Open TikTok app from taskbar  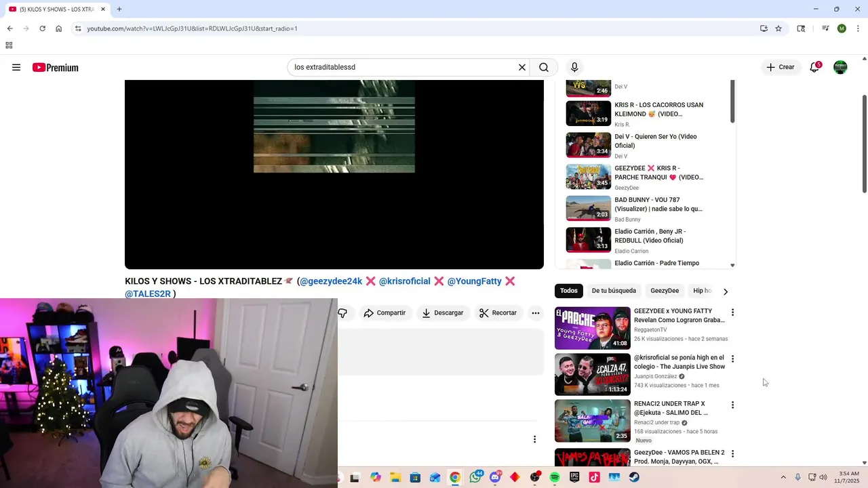click(594, 477)
